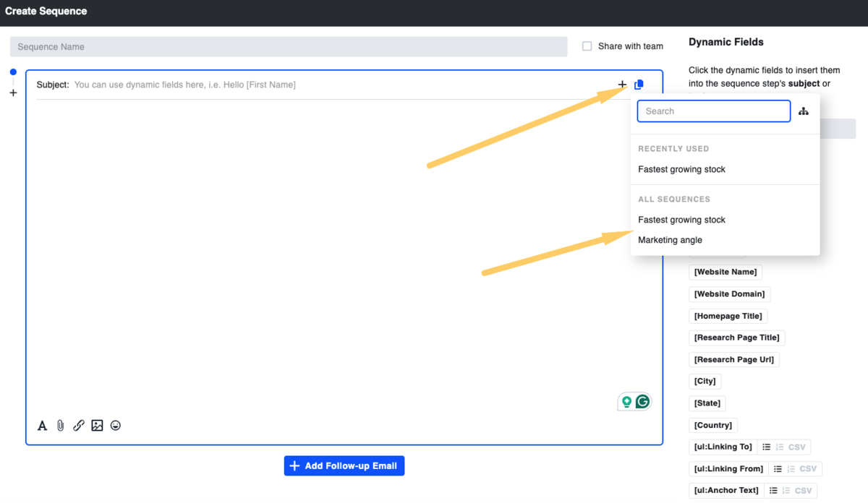Click the insert image icon
Viewport: 868px width, 503px height.
coord(97,426)
